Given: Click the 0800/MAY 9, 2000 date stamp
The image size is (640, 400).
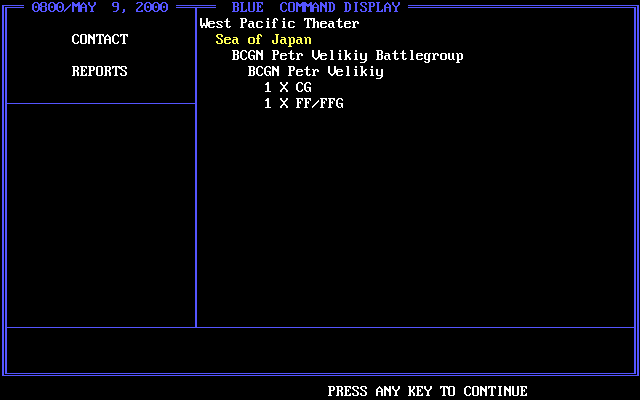Looking at the screenshot, I should [100, 7].
